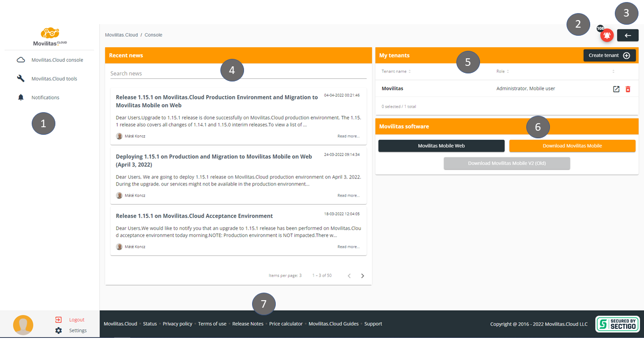Sort the table by Tenant name
The height and width of the screenshot is (362, 644).
pyautogui.click(x=396, y=71)
